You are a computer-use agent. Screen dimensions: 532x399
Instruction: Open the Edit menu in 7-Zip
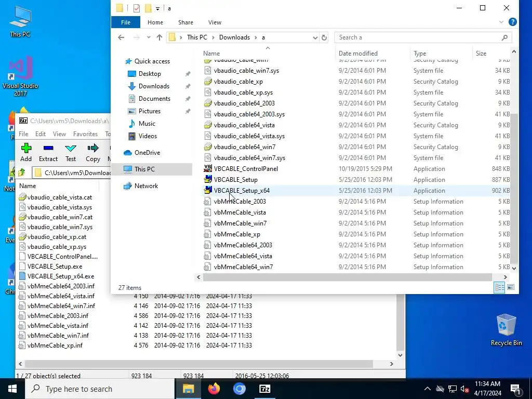[41, 134]
